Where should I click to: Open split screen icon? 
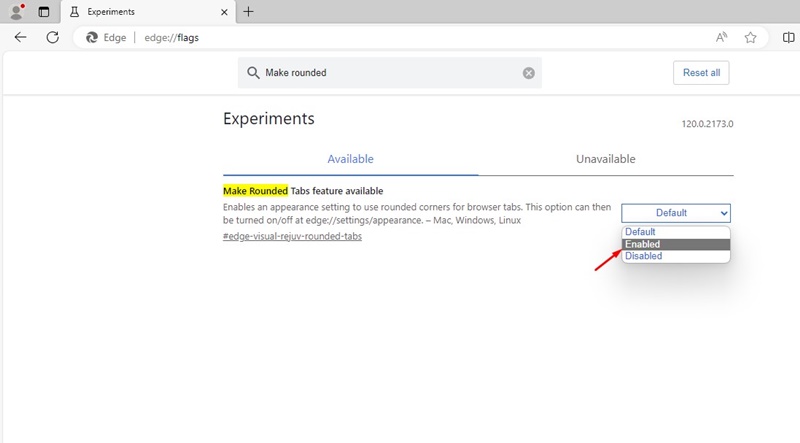788,37
